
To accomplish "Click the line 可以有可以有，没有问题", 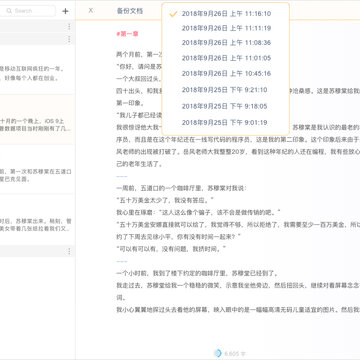I will 171,249.
